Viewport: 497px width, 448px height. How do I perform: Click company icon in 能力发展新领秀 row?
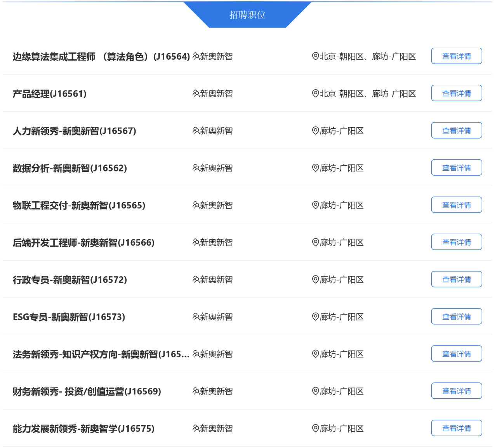(196, 429)
